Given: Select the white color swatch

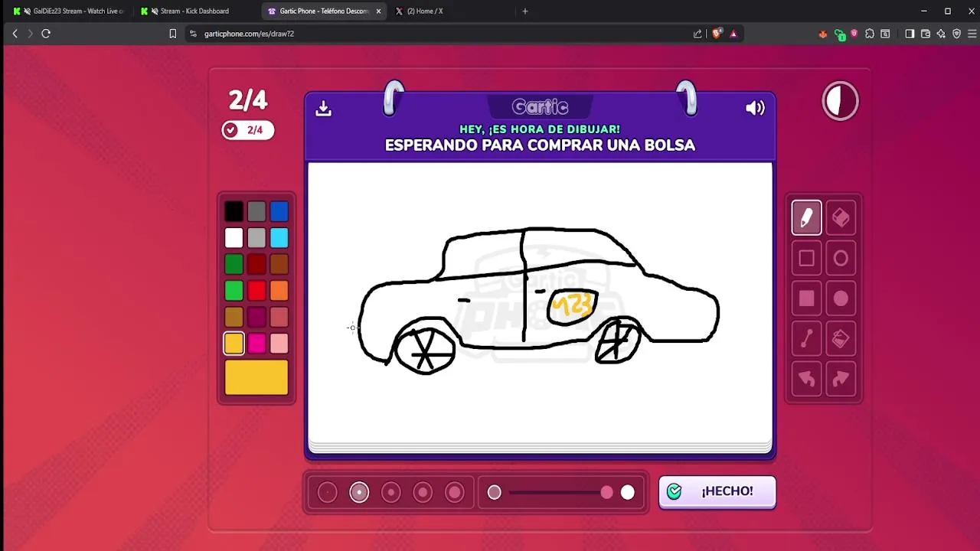Looking at the screenshot, I should (x=234, y=238).
